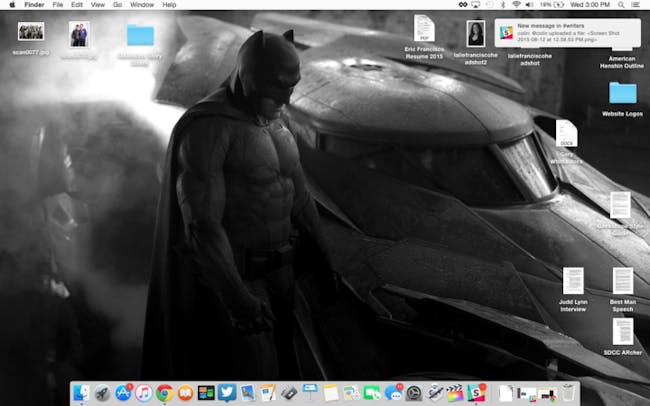Open Keynote podium icon in dock
Screen dimensions: 650x406
point(310,393)
